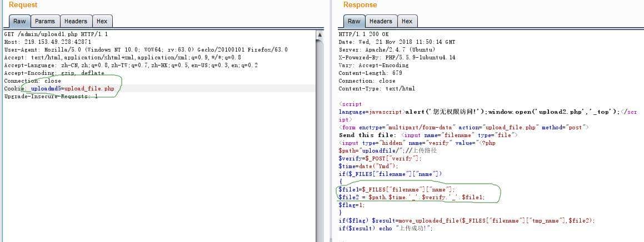This screenshot has width=644, height=242.
Task: Click the request scrollbar up arrow
Action: point(319,35)
